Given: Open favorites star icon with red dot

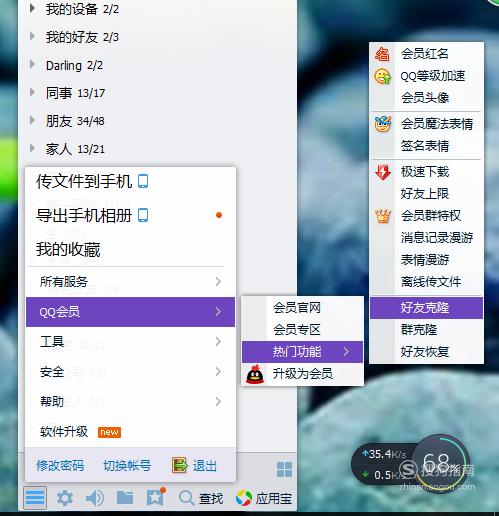Looking at the screenshot, I should click(156, 497).
